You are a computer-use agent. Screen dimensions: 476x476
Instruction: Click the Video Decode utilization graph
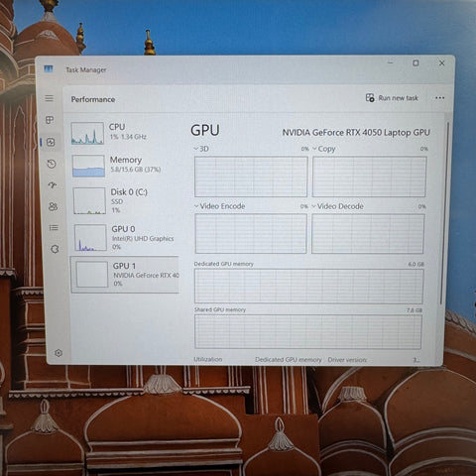(368, 234)
